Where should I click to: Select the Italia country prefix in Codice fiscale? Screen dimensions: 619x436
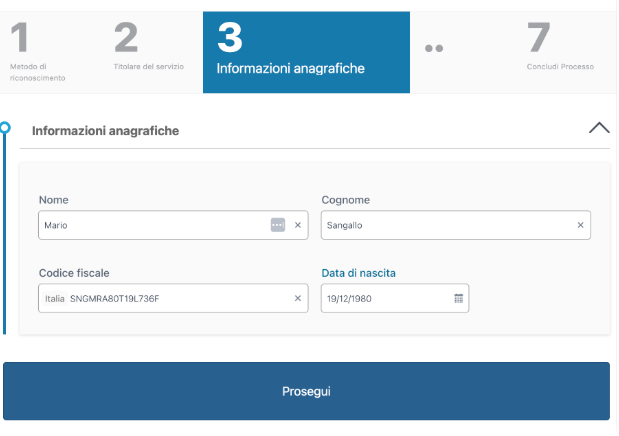point(54,298)
